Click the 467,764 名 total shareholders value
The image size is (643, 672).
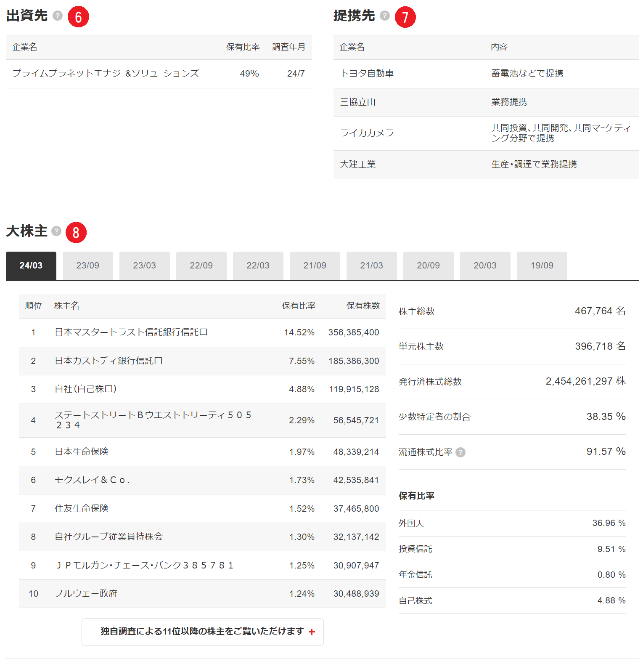click(x=600, y=311)
